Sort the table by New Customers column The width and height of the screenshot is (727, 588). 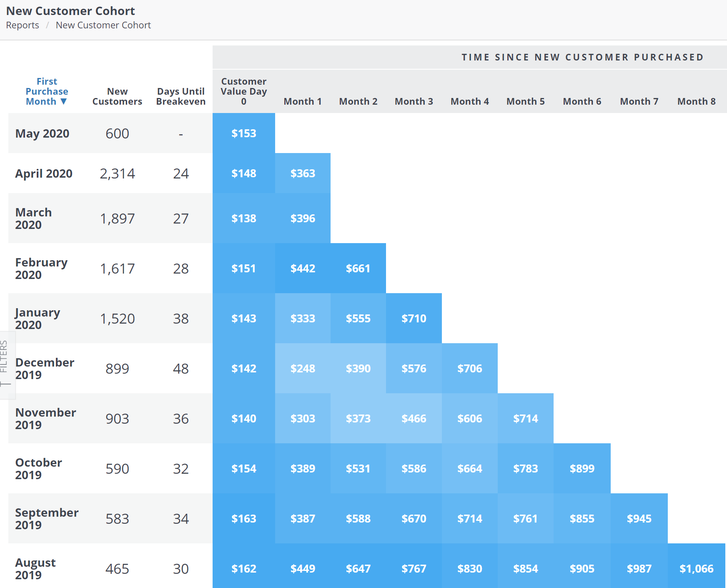[x=117, y=96]
